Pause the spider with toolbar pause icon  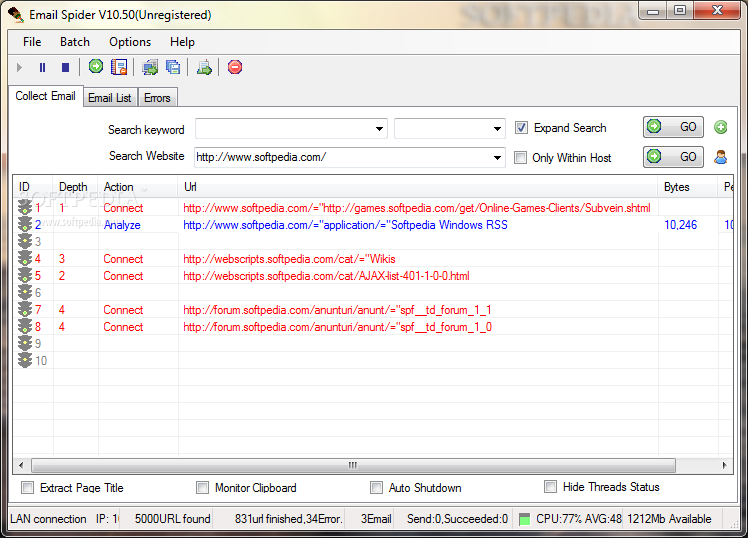[42, 68]
